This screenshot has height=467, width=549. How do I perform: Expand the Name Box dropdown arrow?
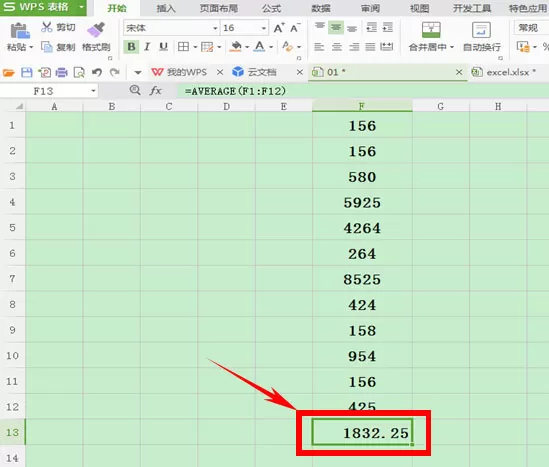[93, 91]
